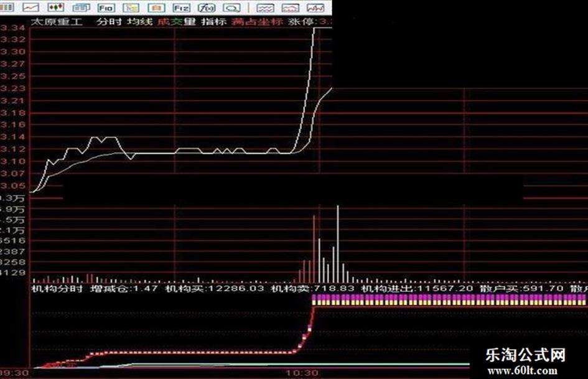588x379 pixels.
Task: Click the 成交量 label in chart header
Action: tap(177, 21)
